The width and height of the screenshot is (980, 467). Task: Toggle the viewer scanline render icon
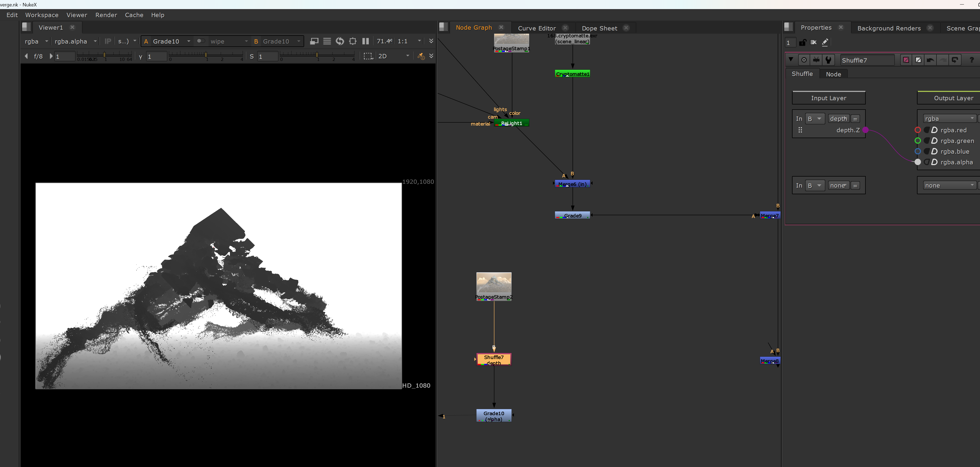click(x=327, y=41)
